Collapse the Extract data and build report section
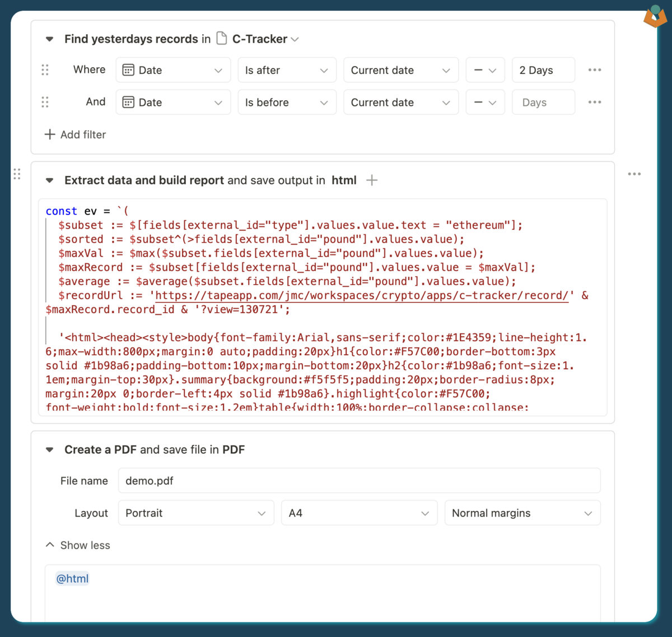Screen dimensions: 672x637 click(50, 180)
